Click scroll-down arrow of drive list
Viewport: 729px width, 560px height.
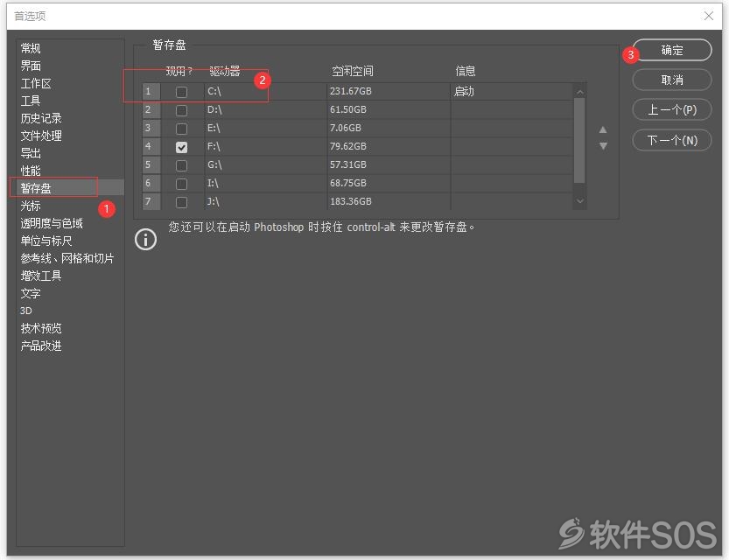pyautogui.click(x=579, y=201)
